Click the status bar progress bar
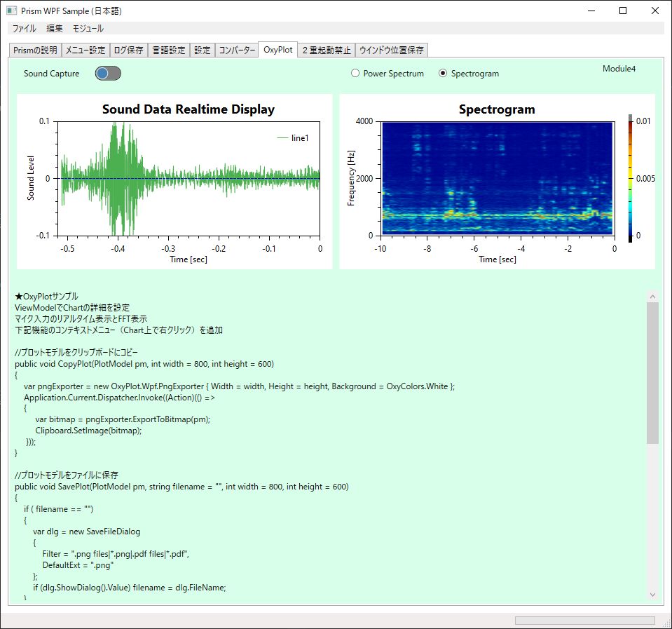 pos(585,621)
